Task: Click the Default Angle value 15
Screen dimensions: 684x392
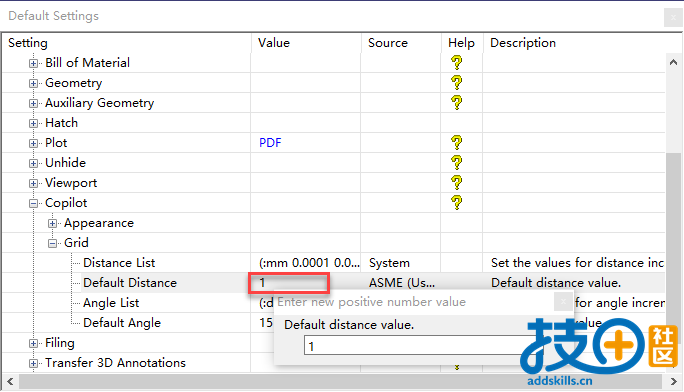Action: [266, 323]
